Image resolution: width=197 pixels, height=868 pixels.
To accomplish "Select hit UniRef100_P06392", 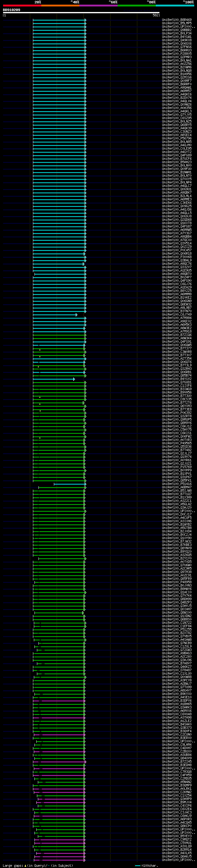I will coord(177,413).
